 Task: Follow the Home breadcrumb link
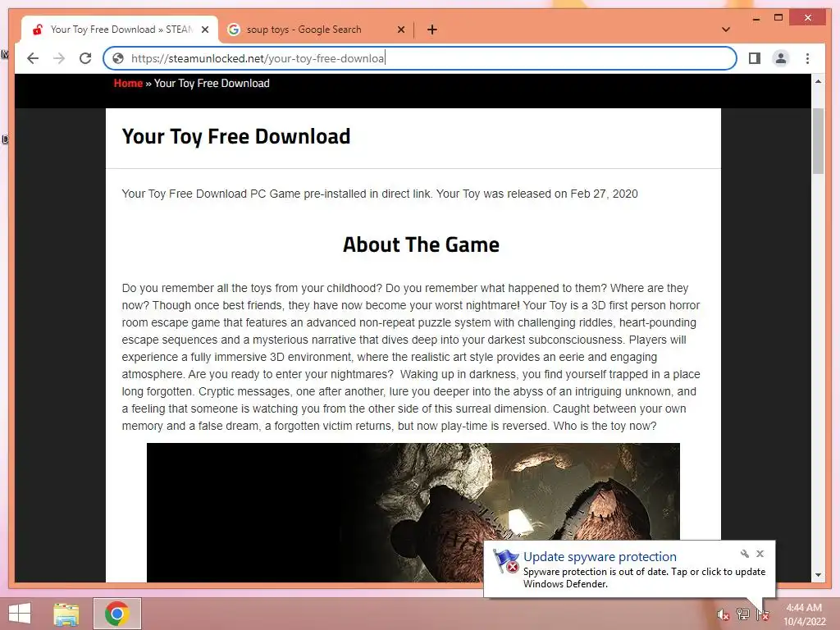[x=128, y=84]
